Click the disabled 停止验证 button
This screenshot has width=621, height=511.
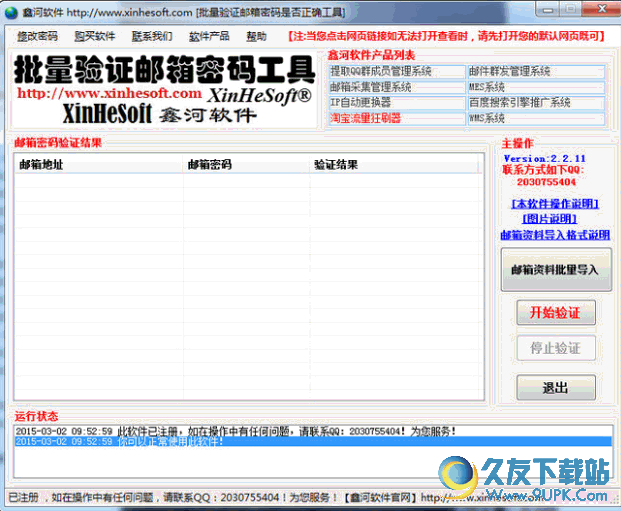556,348
